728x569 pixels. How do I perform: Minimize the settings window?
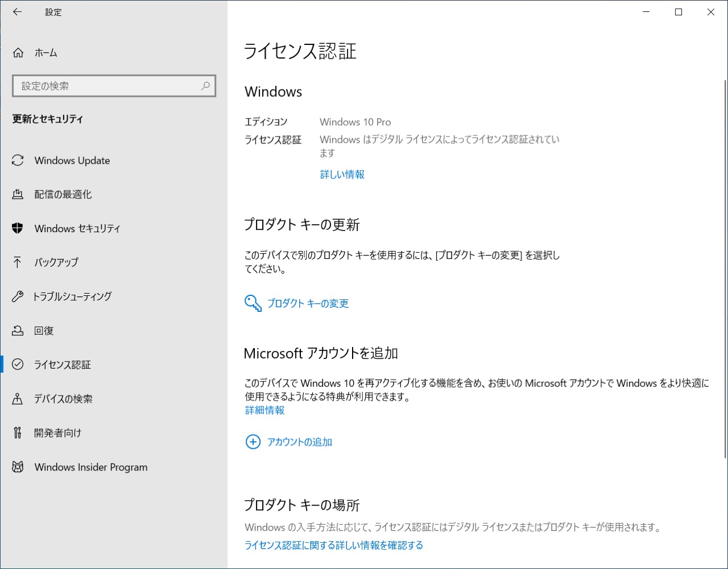click(x=646, y=12)
